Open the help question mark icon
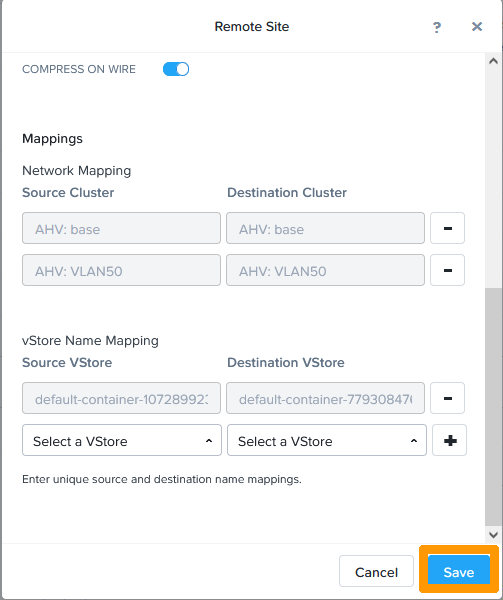The width and height of the screenshot is (503, 600). (x=436, y=27)
